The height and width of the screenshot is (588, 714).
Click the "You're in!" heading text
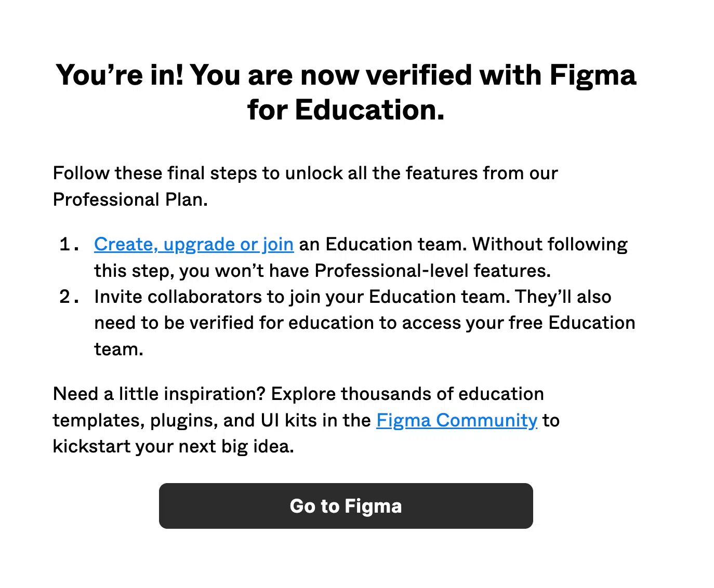120,75
